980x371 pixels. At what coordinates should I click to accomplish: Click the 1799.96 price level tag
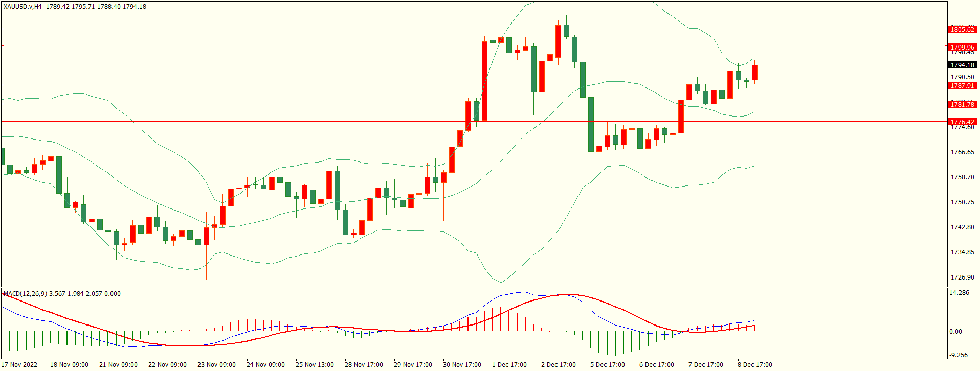click(962, 47)
